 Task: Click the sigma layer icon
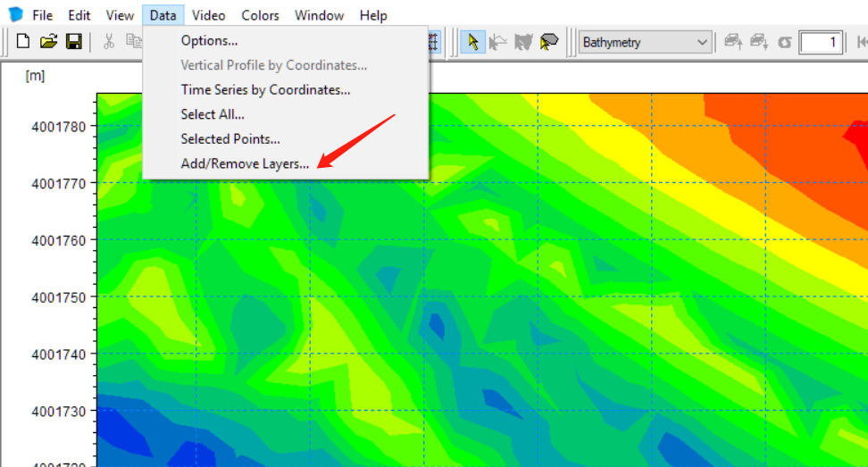point(784,43)
